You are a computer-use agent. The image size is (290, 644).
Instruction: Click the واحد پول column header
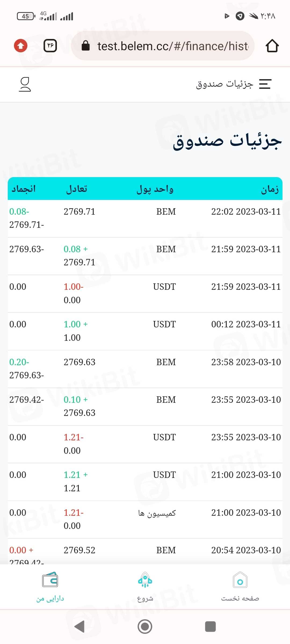pyautogui.click(x=155, y=189)
